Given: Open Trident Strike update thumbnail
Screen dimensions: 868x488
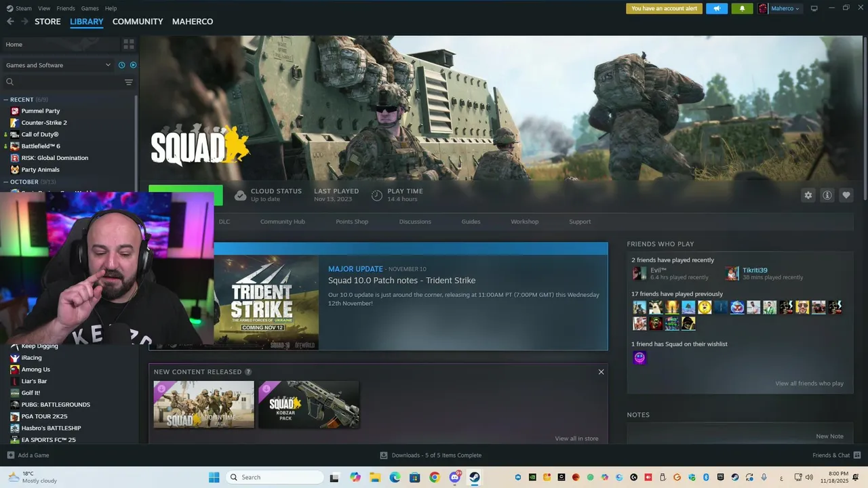Looking at the screenshot, I should point(266,302).
